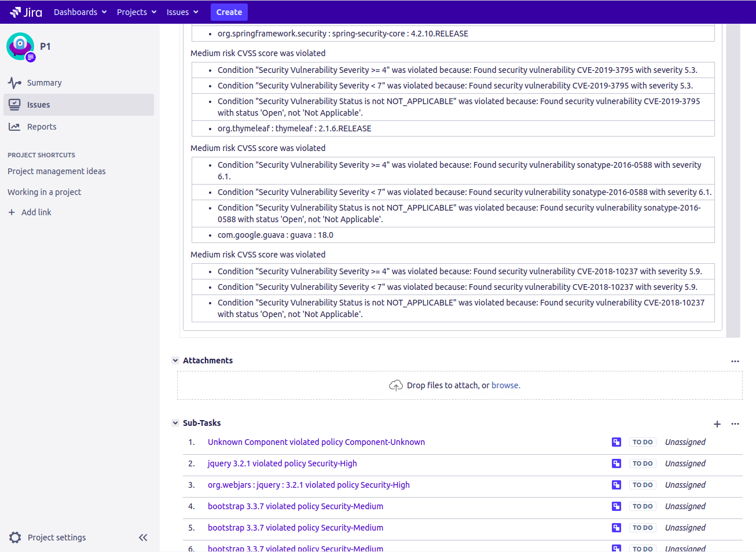Image resolution: width=756 pixels, height=552 pixels.
Task: Open the Attachments ellipsis menu
Action: 735,361
